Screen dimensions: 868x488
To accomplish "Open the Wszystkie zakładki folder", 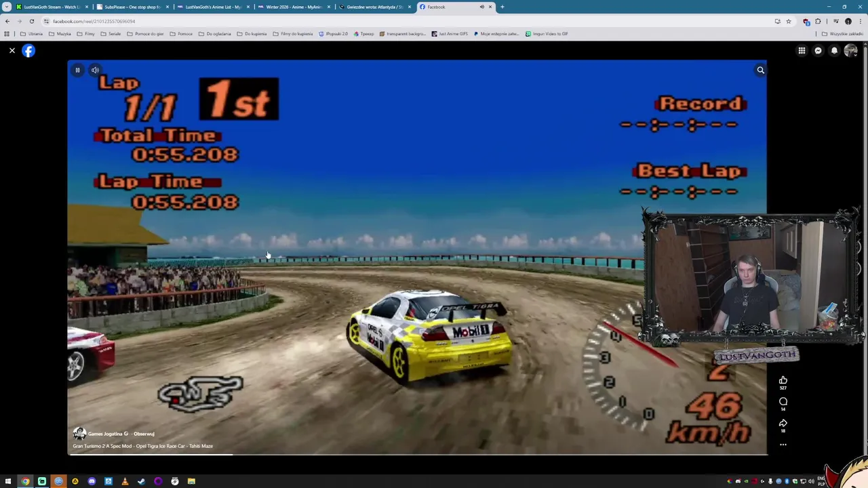I will [843, 34].
